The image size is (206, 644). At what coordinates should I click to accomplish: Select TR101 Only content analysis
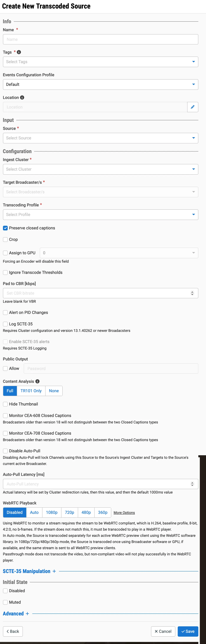(31, 391)
